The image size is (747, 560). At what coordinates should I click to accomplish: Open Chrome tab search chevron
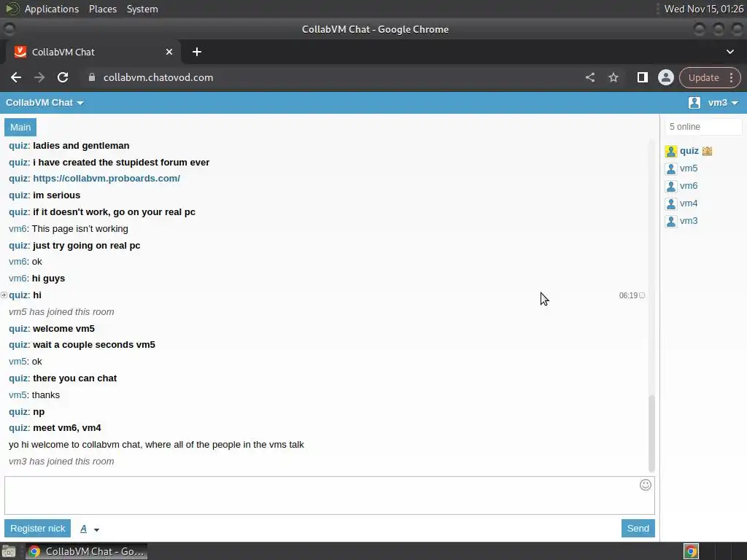[x=729, y=52]
